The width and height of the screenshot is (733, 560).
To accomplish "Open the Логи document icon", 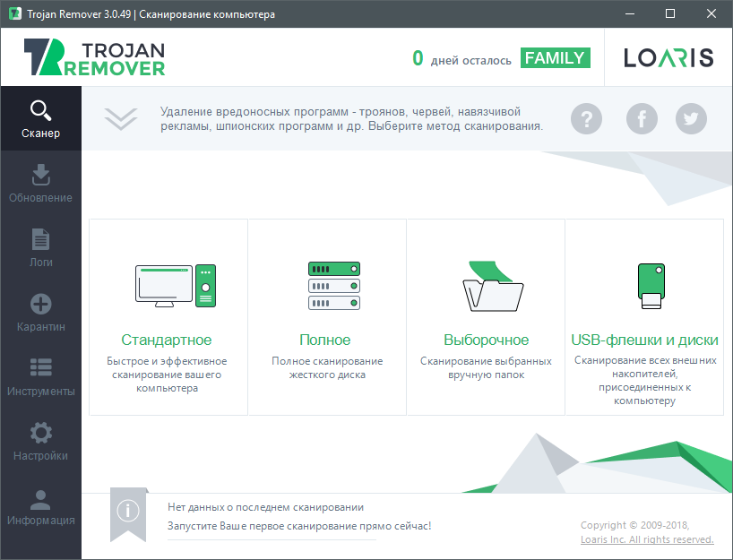I will (x=40, y=239).
